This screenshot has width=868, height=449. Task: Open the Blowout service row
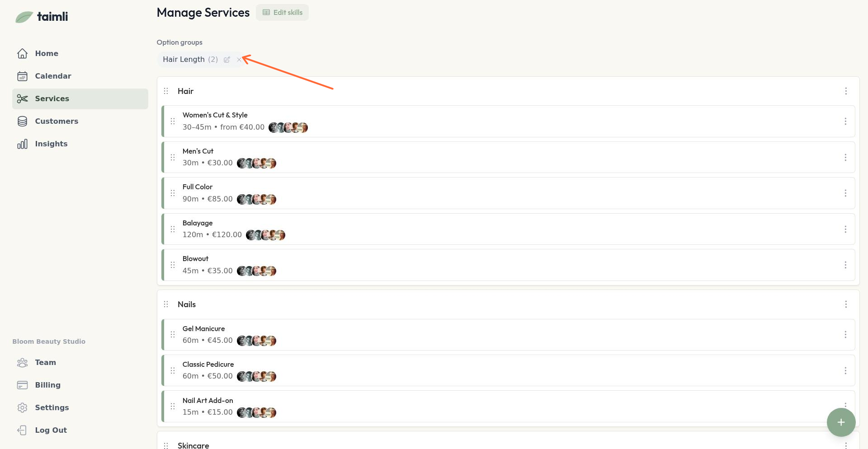tap(497, 265)
